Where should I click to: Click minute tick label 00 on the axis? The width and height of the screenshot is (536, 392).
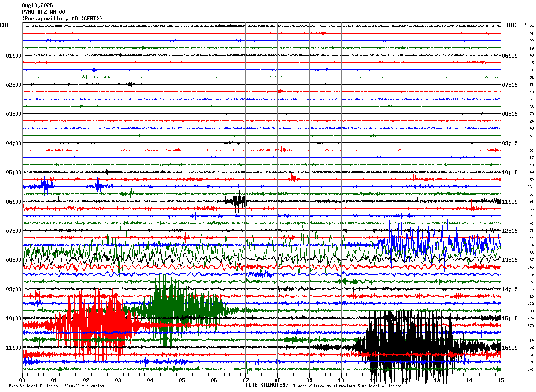point(22,380)
